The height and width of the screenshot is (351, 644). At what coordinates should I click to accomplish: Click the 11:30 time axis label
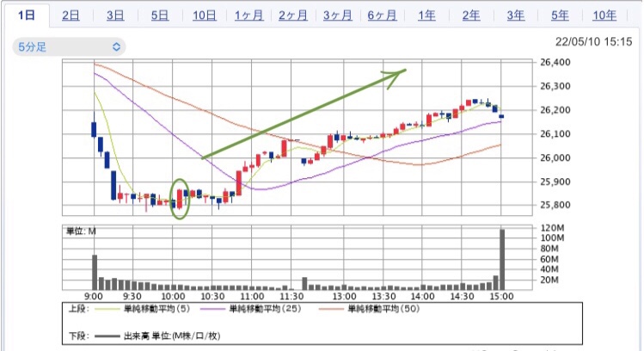[x=291, y=297]
